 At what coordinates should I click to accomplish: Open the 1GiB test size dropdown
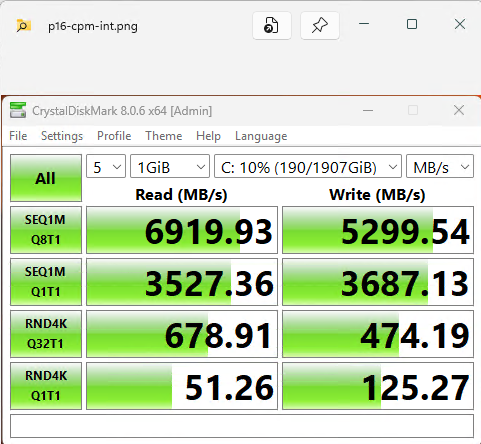coord(170,166)
